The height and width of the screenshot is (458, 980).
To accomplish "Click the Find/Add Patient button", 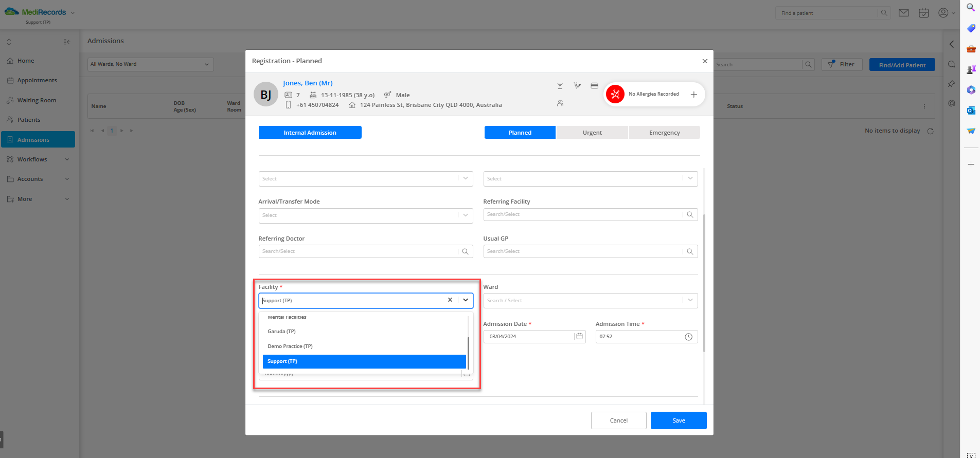I will coord(902,65).
